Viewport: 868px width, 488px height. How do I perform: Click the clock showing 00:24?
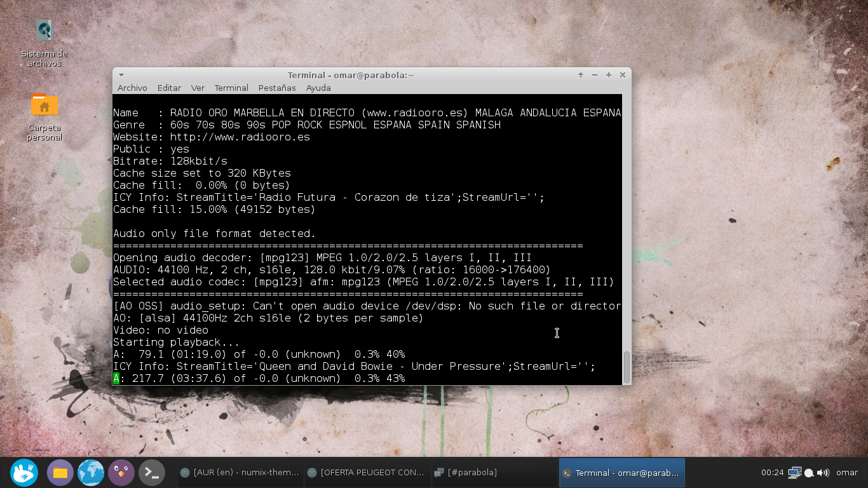click(x=772, y=473)
